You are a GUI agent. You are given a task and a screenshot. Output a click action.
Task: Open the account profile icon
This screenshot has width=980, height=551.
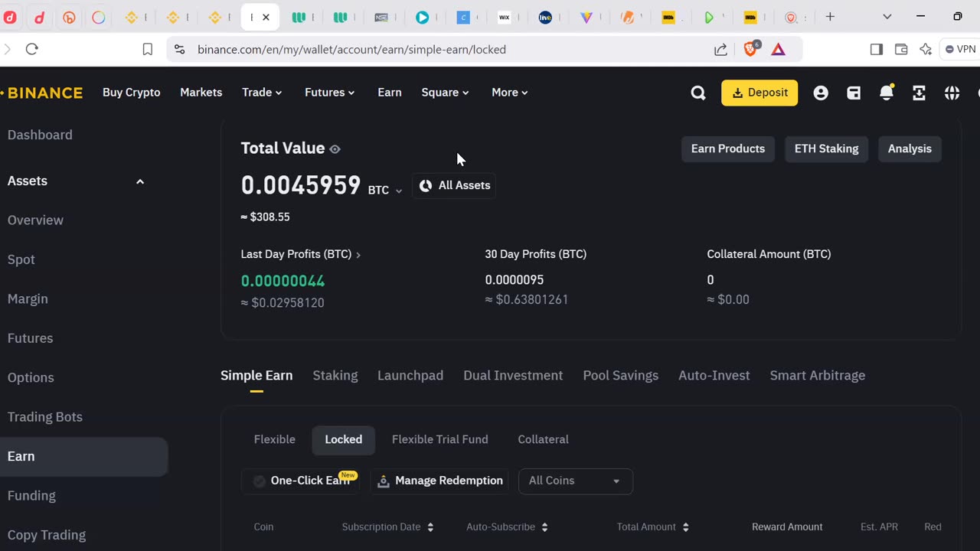pos(821,93)
